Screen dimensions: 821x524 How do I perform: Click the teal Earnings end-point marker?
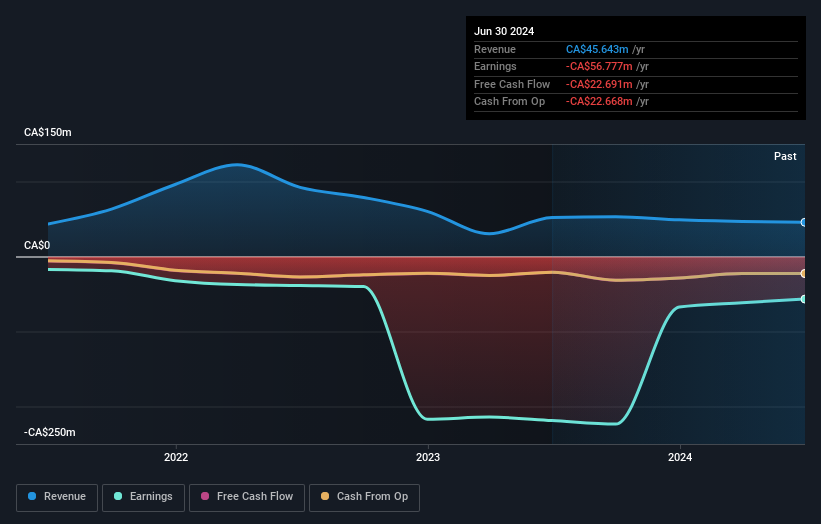(x=804, y=299)
